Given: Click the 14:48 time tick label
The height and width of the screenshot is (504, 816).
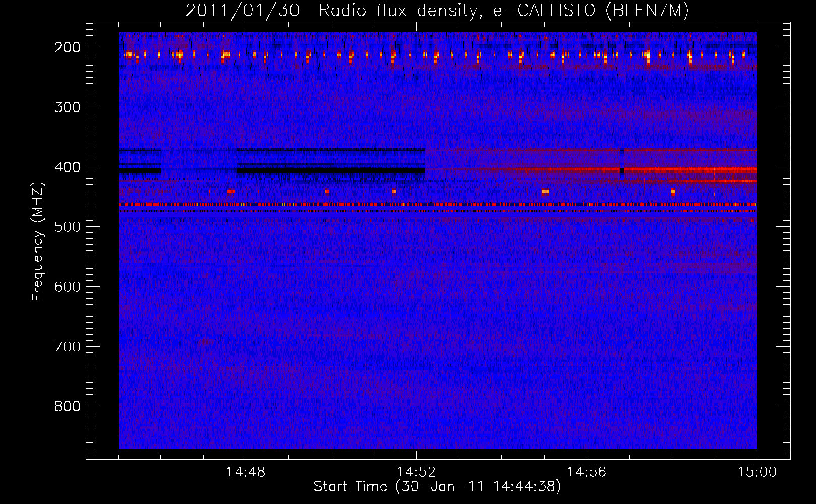Looking at the screenshot, I should [x=246, y=472].
